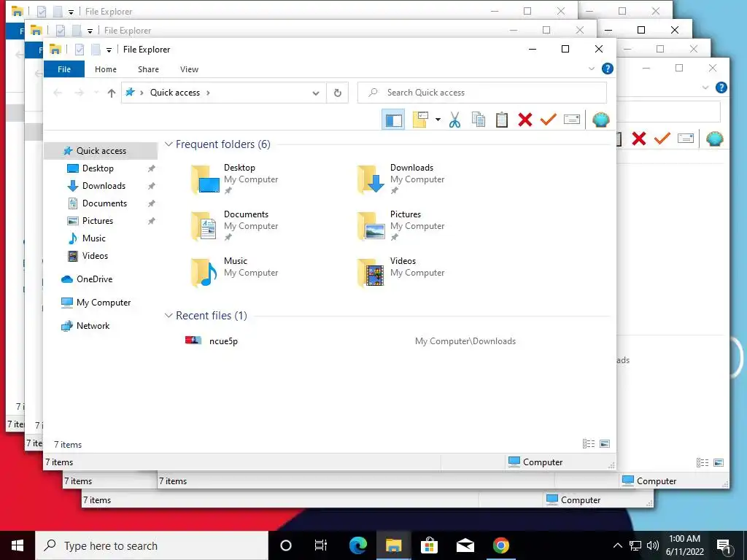
Task: Click the shell settings icon in back window
Action: click(x=715, y=139)
